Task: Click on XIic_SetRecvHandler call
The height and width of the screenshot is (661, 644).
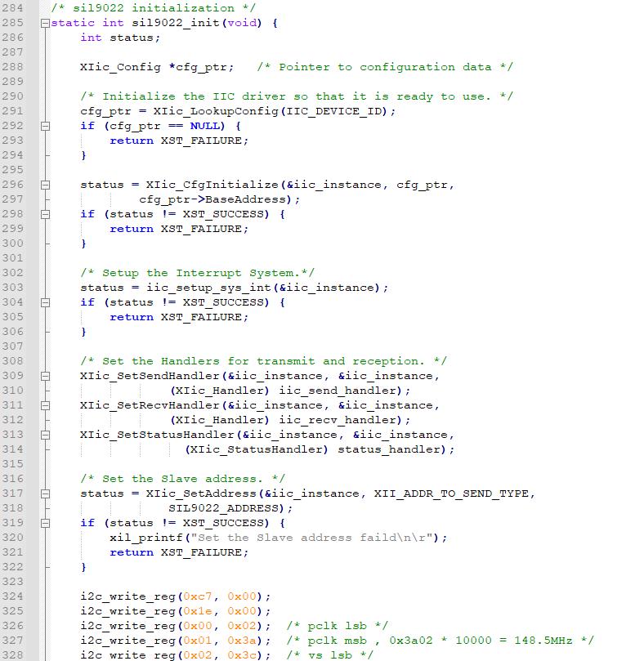Action: (150, 405)
